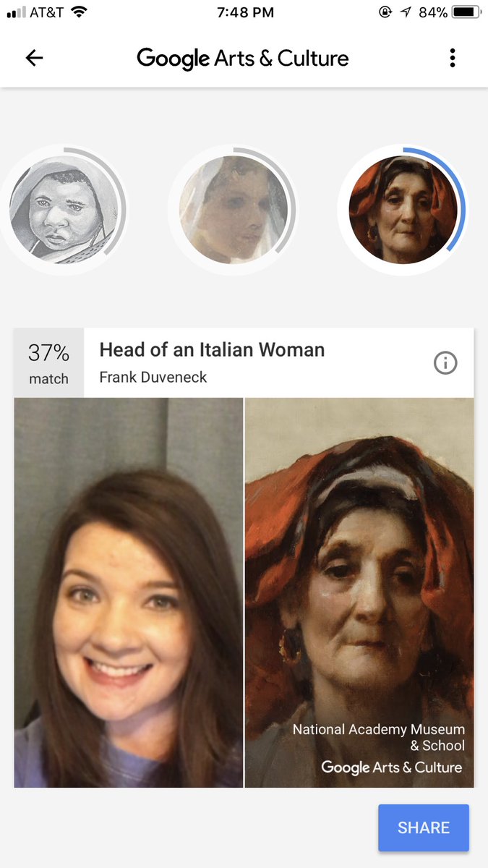Tap the back arrow icon
The height and width of the screenshot is (868, 488).
click(x=34, y=59)
